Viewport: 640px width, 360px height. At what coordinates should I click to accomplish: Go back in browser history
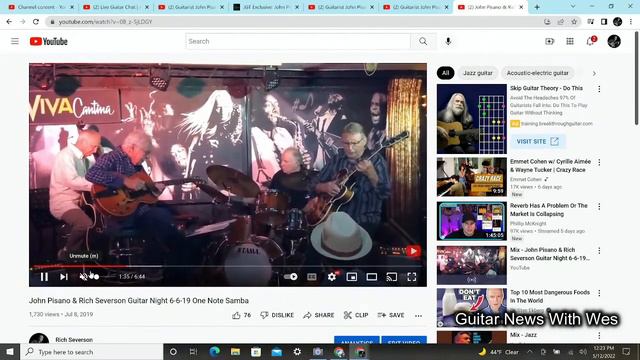click(9, 22)
